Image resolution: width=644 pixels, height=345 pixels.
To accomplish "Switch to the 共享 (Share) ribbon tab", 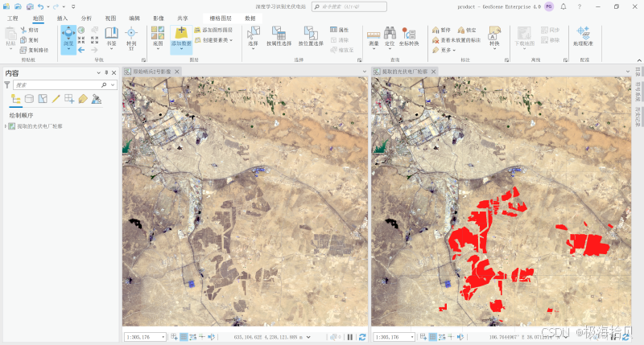I will pyautogui.click(x=183, y=18).
